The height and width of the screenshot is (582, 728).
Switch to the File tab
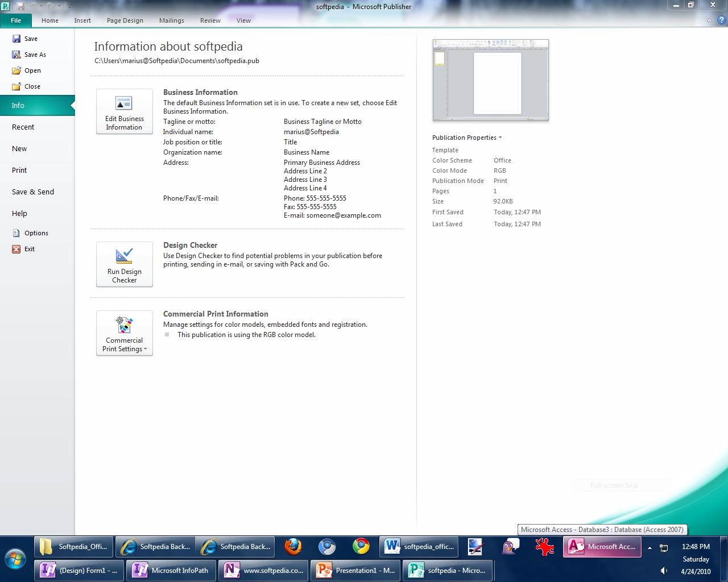(x=16, y=20)
